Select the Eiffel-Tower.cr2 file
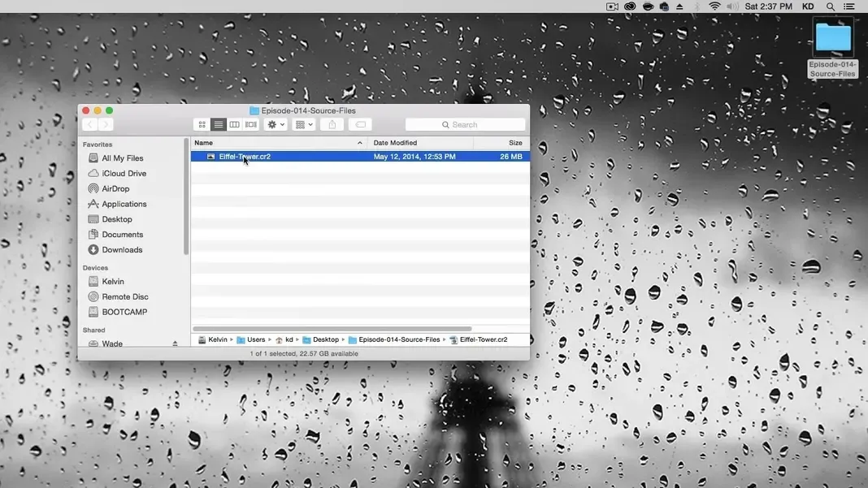The width and height of the screenshot is (868, 488). click(x=245, y=156)
